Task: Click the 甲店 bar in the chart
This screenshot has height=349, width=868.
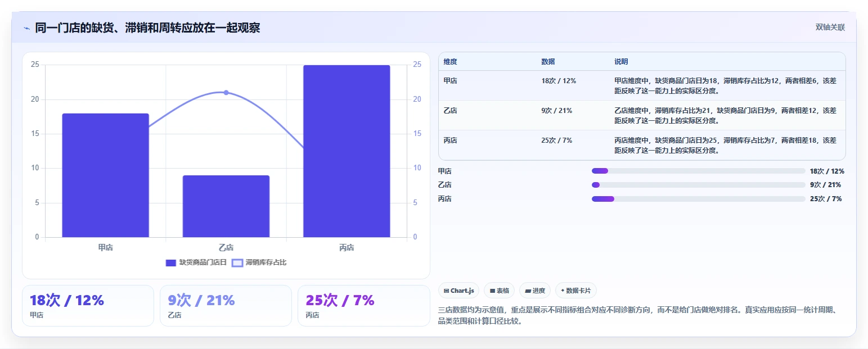Action: tap(105, 175)
